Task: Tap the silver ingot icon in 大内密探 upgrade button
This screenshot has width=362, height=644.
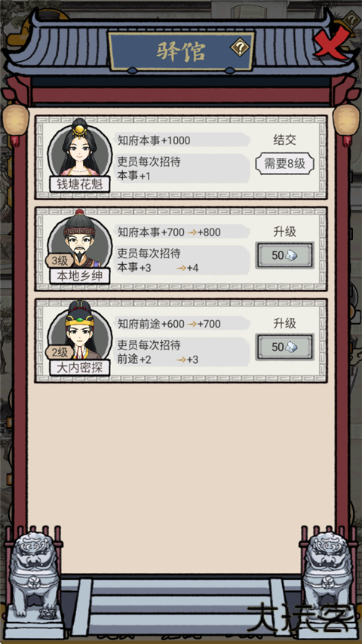Action: coord(291,347)
